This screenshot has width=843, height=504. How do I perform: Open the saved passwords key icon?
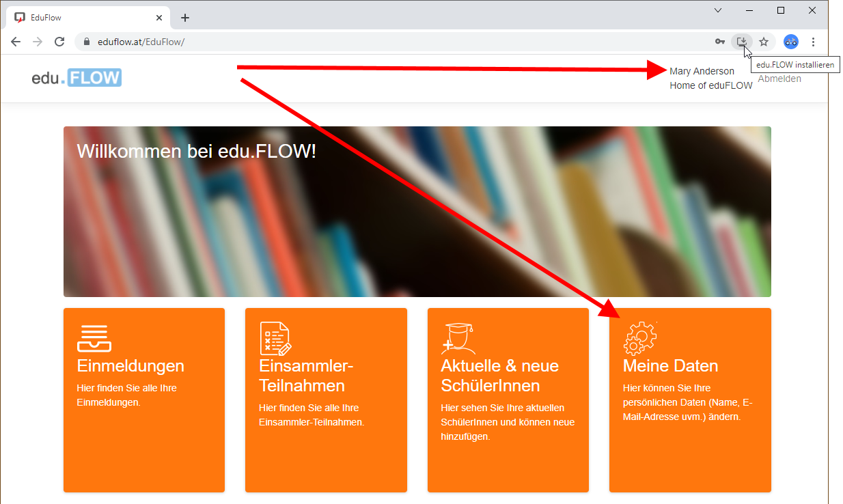[x=719, y=42]
